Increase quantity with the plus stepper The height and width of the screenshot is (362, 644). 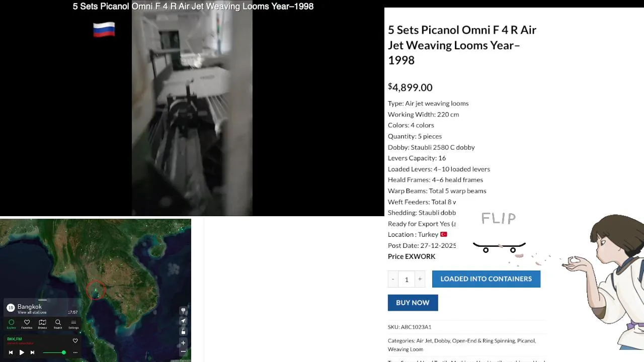point(420,279)
